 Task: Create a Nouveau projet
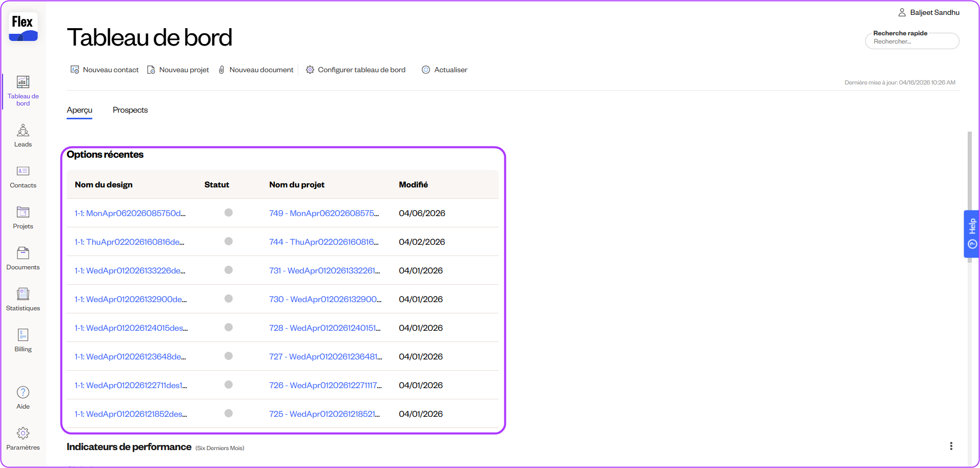tap(178, 70)
